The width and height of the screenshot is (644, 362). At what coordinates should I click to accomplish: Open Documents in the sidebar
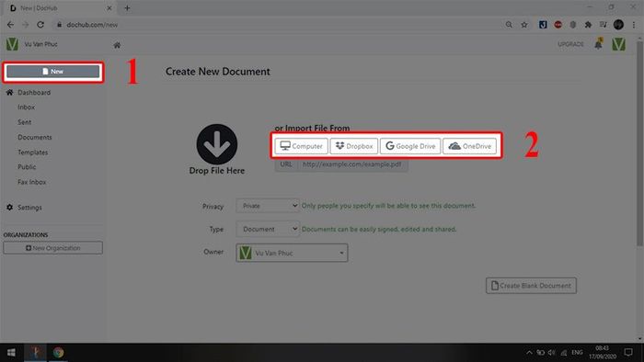click(x=35, y=137)
